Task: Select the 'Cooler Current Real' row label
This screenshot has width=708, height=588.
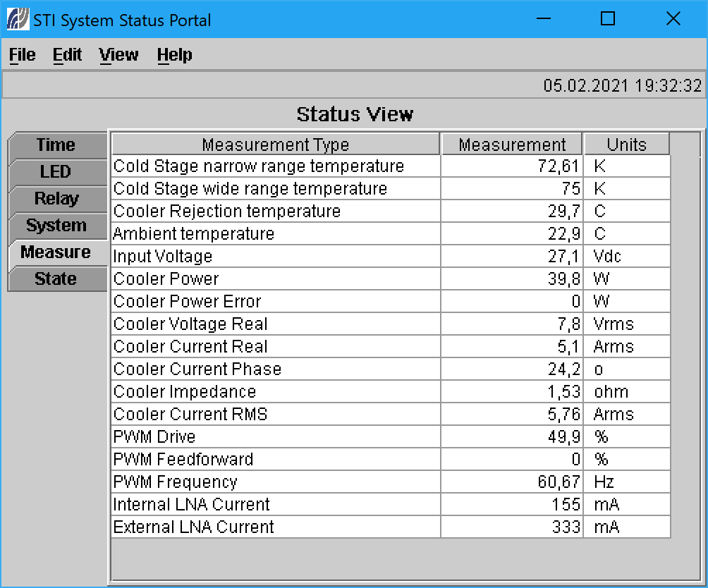Action: coord(190,347)
